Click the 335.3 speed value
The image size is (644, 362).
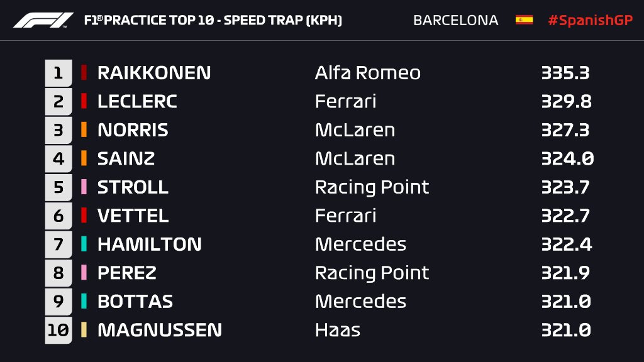pyautogui.click(x=565, y=73)
